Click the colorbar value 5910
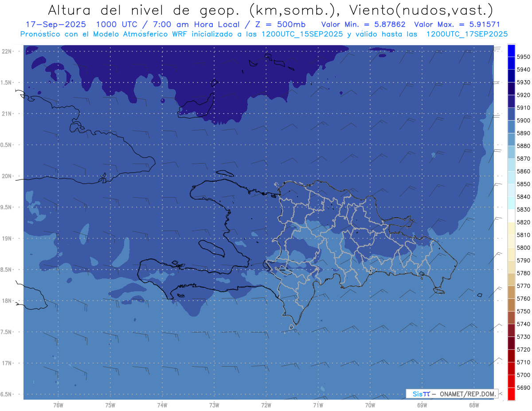Viewport: 532px width, 411px height. (x=523, y=108)
